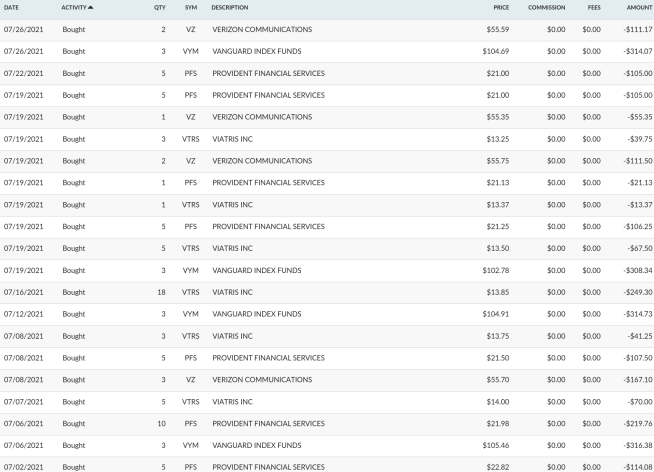
Task: Select VIATRIS INC description in 07/07/2021 row
Action: 232,402
